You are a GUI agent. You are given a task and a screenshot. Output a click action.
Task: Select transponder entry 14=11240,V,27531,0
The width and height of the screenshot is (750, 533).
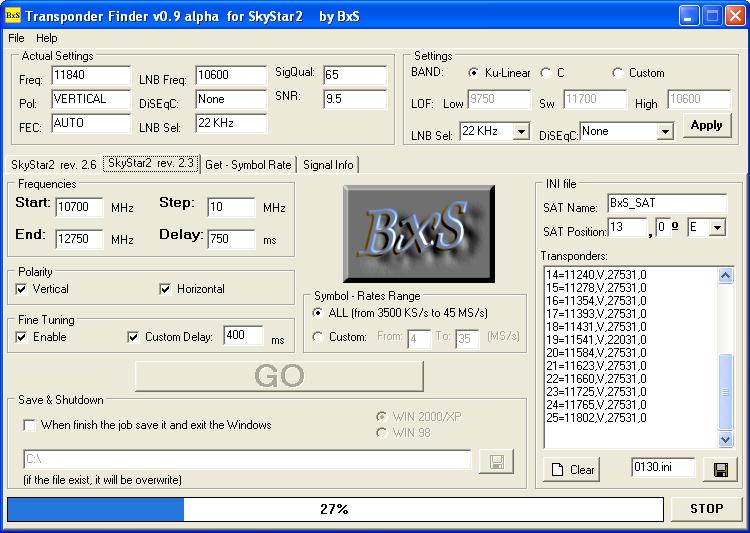click(596, 275)
